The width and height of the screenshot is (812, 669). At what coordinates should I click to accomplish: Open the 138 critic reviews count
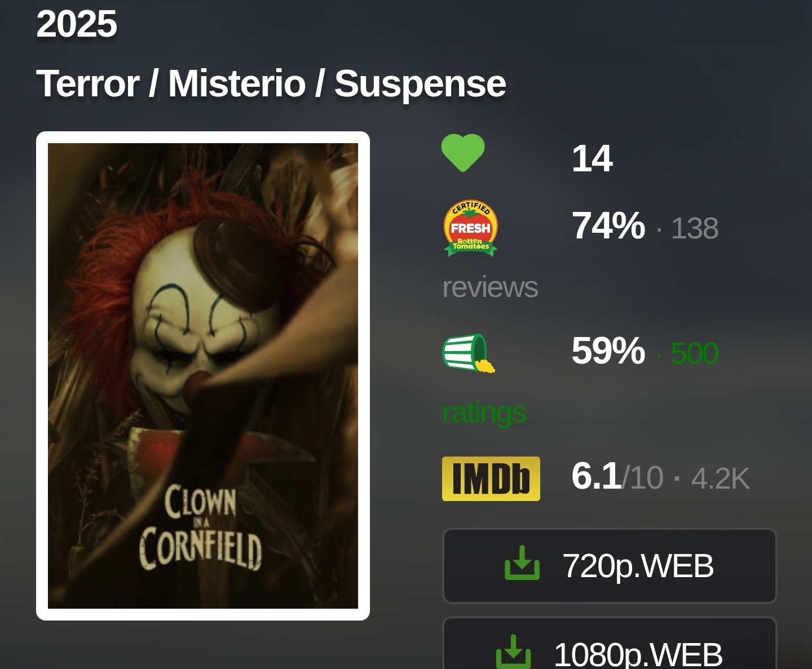click(x=695, y=229)
